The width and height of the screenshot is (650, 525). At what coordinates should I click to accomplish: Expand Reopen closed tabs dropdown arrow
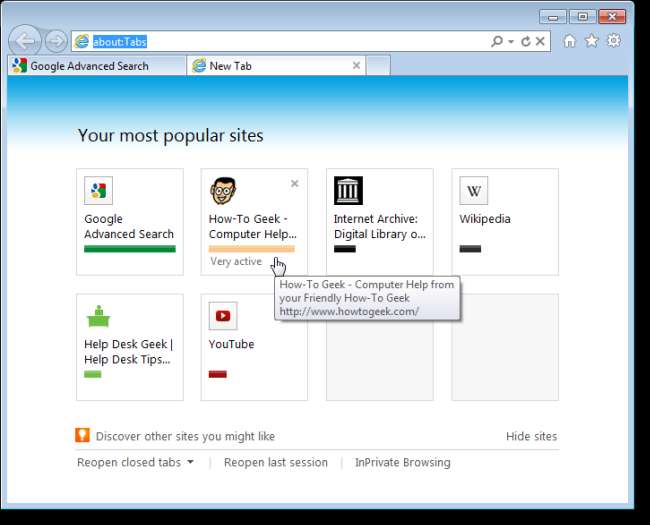[190, 462]
